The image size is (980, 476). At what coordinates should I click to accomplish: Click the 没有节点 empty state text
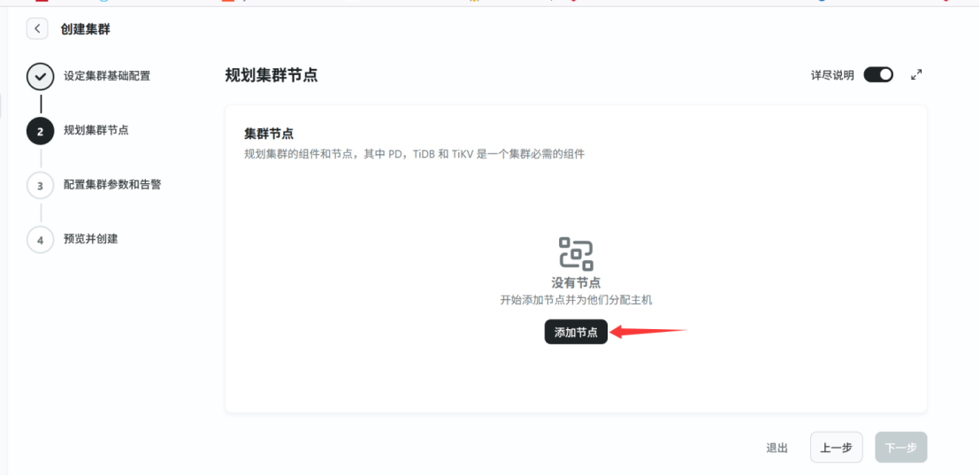576,283
